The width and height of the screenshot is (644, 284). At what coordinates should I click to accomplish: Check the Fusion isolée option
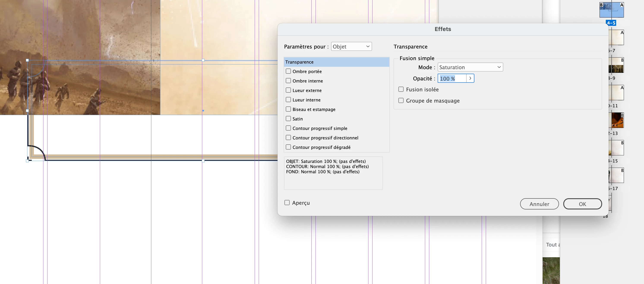coord(401,89)
